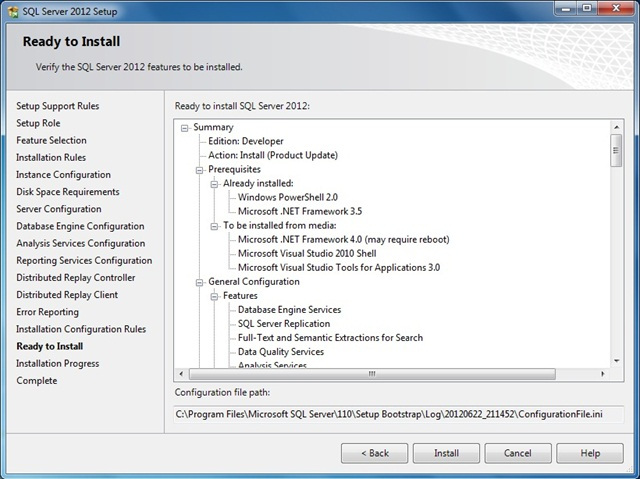Select the Data Quality Services feature

(x=281, y=352)
